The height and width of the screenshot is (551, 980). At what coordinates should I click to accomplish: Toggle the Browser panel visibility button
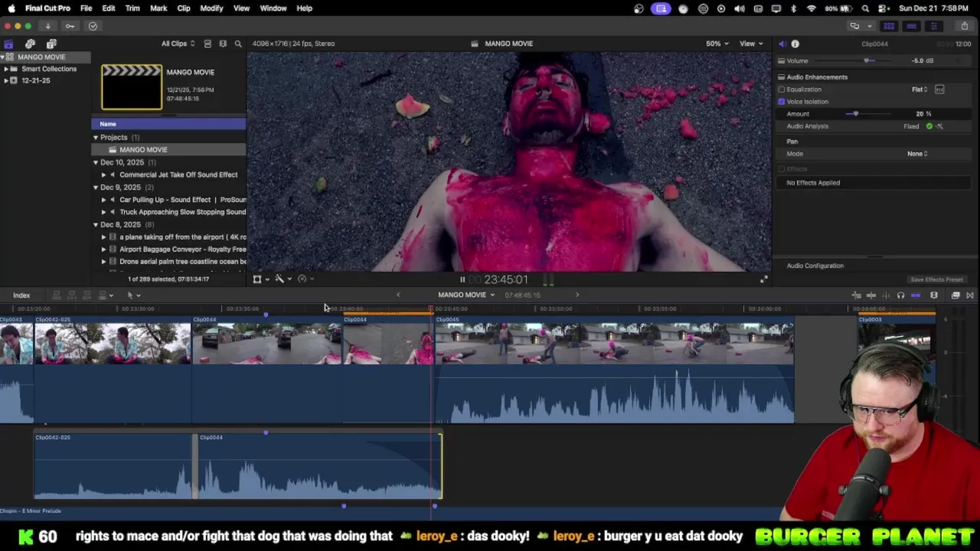coord(889,26)
